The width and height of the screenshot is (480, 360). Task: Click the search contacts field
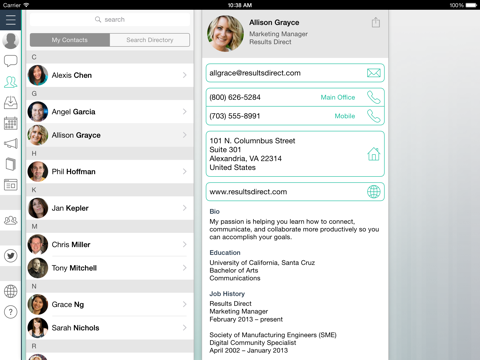110,20
